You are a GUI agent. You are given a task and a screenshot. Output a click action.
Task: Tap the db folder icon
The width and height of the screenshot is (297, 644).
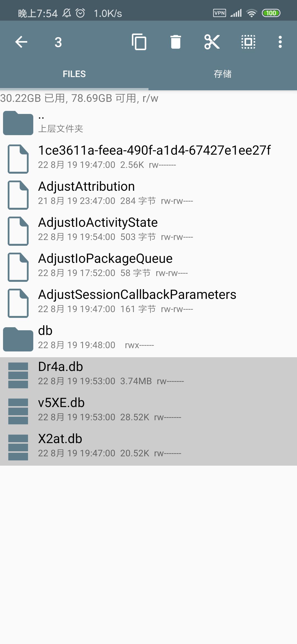(18, 339)
